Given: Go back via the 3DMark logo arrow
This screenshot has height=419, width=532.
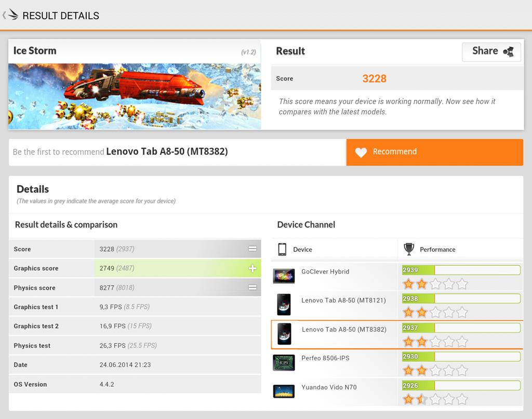Looking at the screenshot, I should [10, 15].
